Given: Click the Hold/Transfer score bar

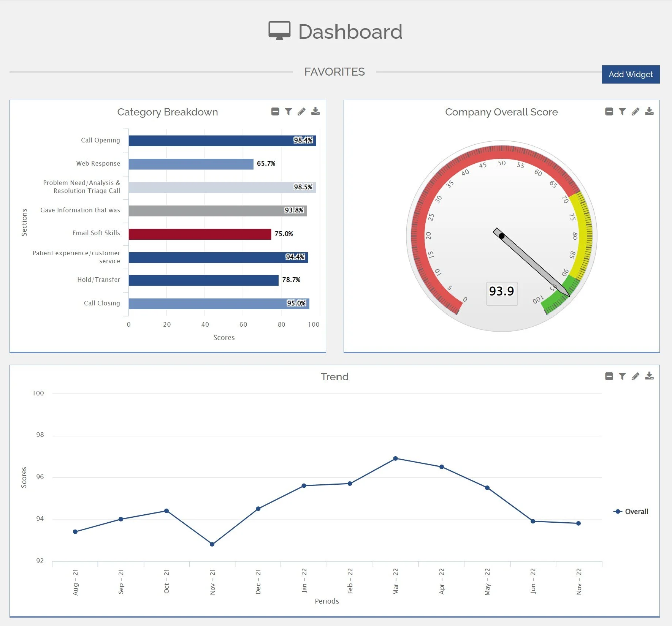Looking at the screenshot, I should [203, 280].
